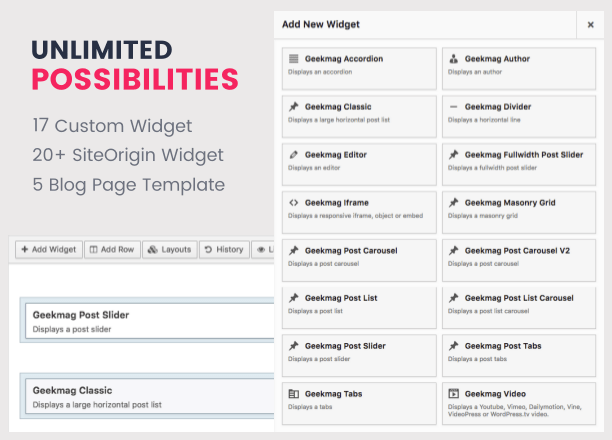Open the Layouts toolbar button
The width and height of the screenshot is (612, 440).
click(x=170, y=249)
